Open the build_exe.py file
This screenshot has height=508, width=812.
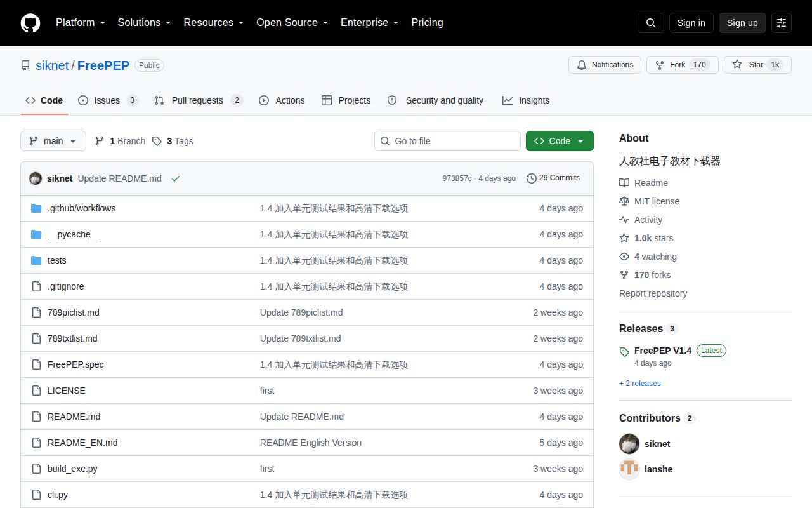click(72, 469)
